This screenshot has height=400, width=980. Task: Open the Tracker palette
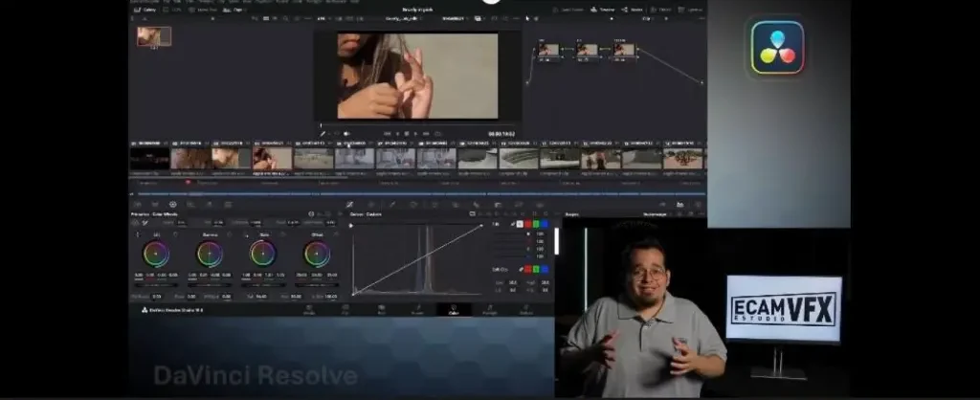click(x=434, y=205)
